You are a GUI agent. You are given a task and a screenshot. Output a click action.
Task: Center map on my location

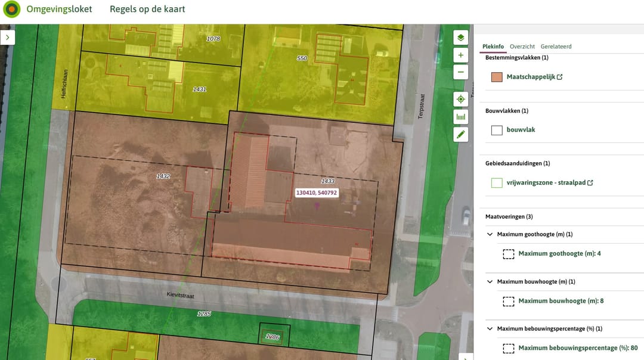[460, 100]
